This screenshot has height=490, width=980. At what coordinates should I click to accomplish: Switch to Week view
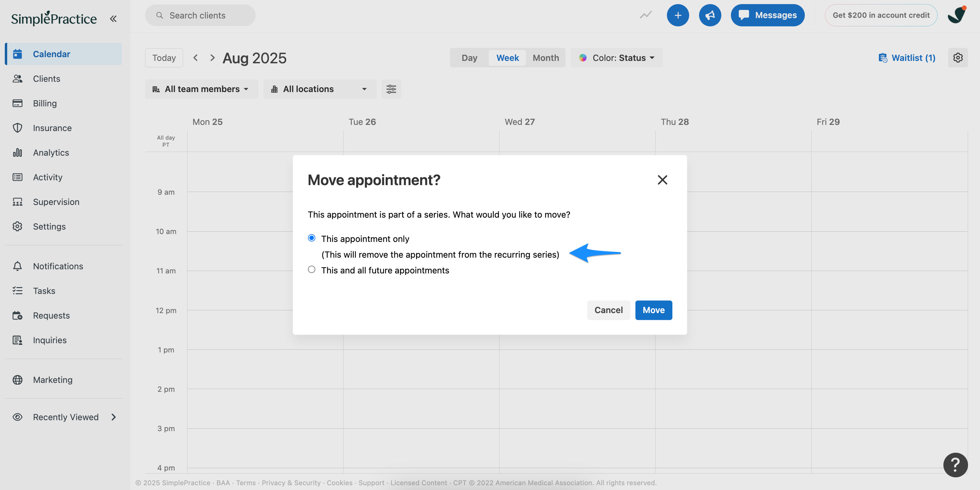click(x=507, y=58)
